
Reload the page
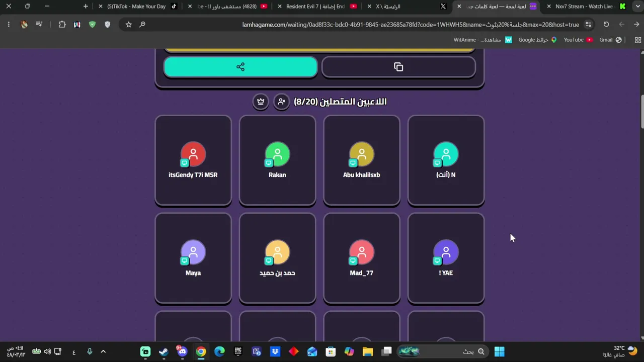[x=606, y=24]
